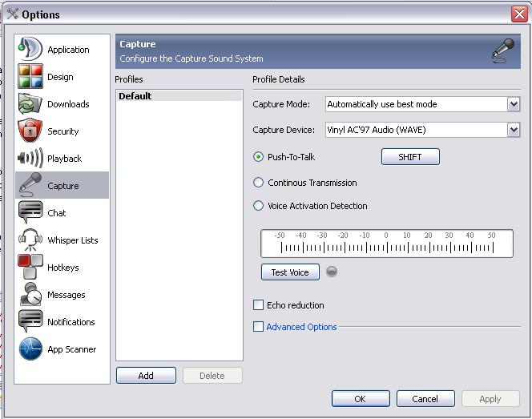This screenshot has width=532, height=419.
Task: Click the Security shield padlock icon
Action: (30, 131)
